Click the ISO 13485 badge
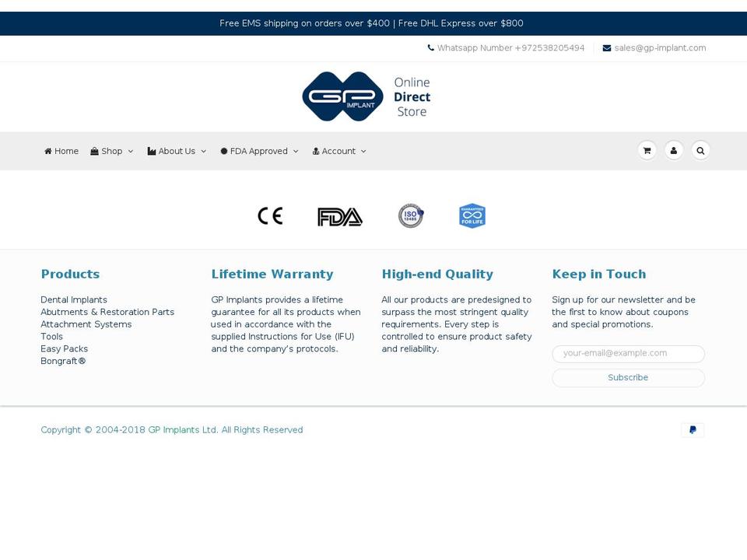The height and width of the screenshot is (560, 747). tap(411, 215)
